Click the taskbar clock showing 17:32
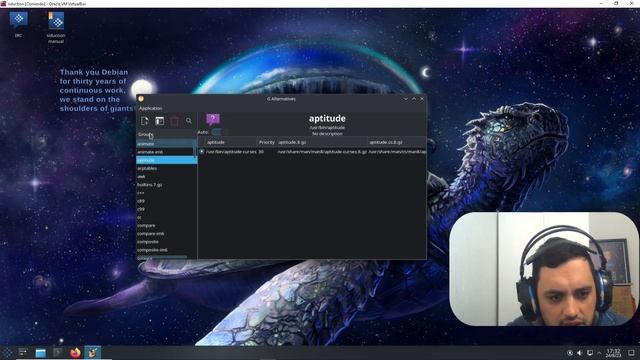This screenshot has height=360, width=640. (613, 353)
